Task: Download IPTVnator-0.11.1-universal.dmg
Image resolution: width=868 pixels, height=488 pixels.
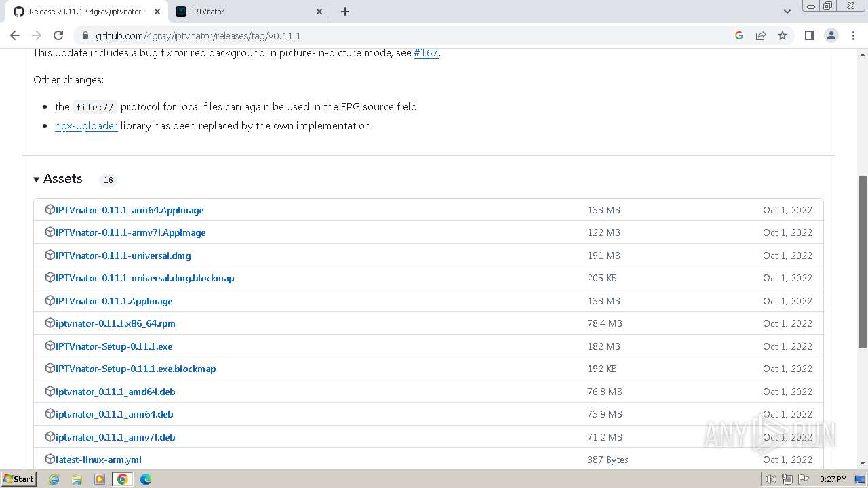Action: [123, 256]
